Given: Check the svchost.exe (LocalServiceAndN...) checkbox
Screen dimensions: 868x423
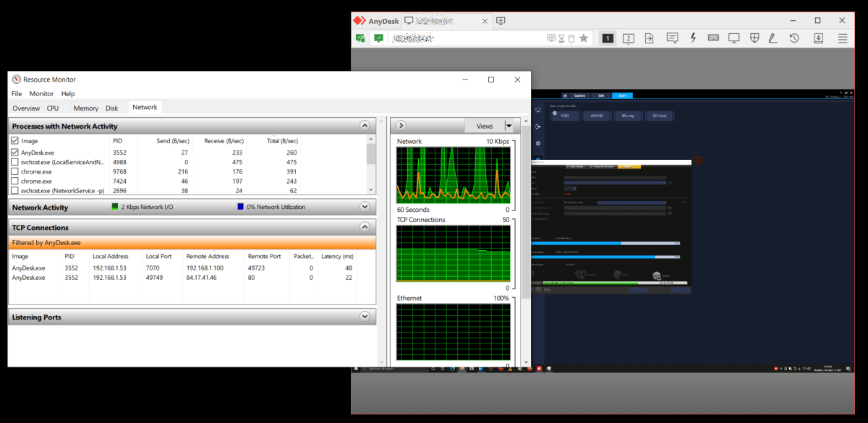Looking at the screenshot, I should click(15, 162).
